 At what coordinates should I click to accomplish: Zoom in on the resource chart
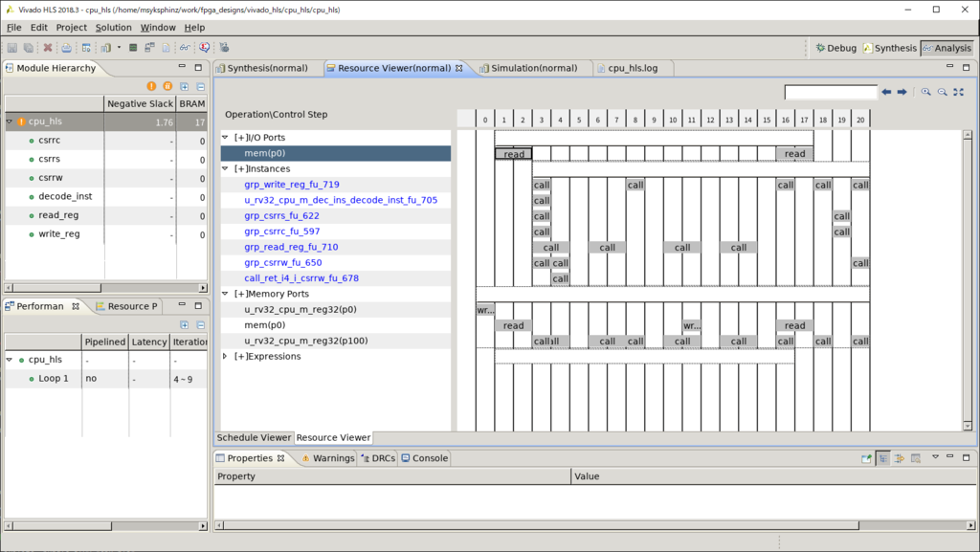[926, 92]
